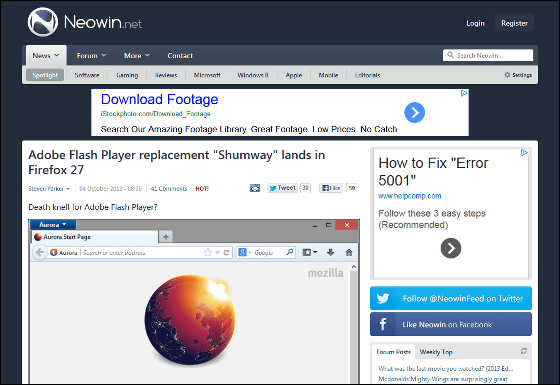560x385 pixels.
Task: Click the new tab plus button
Action: [166, 236]
